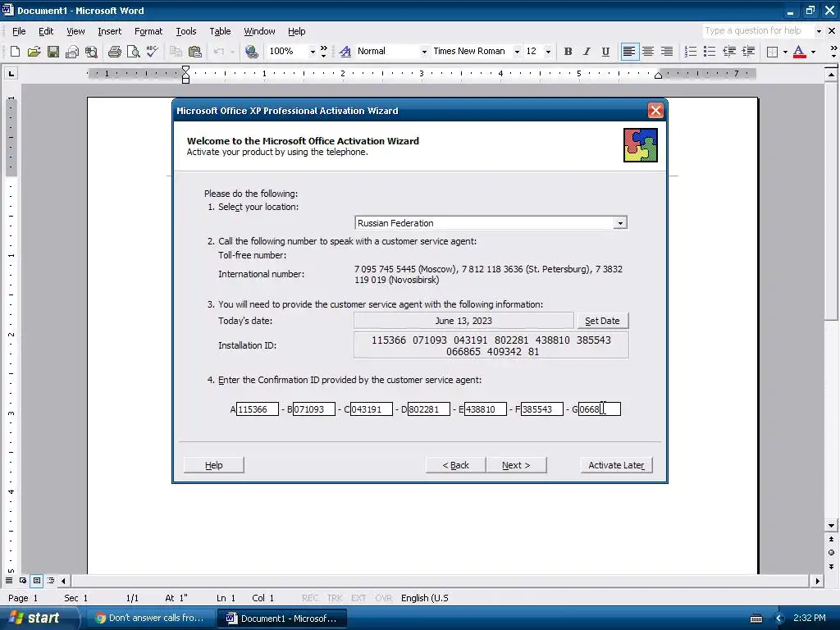This screenshot has height=630, width=840.
Task: Toggle bold formatting
Action: (x=568, y=52)
